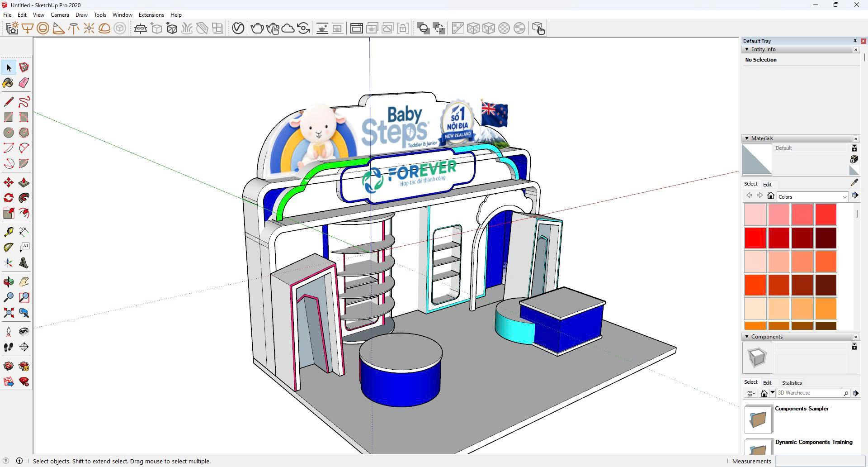Open the V-Ray Asset Editor

pos(238,29)
